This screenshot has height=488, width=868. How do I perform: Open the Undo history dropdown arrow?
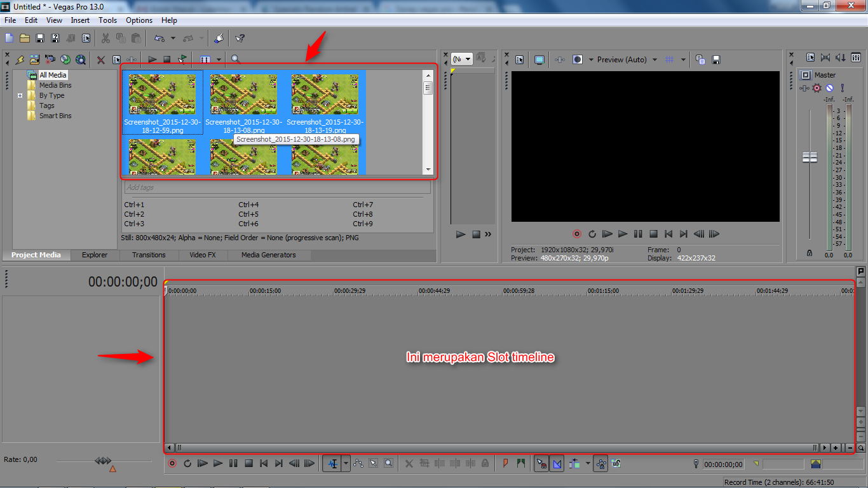point(173,38)
